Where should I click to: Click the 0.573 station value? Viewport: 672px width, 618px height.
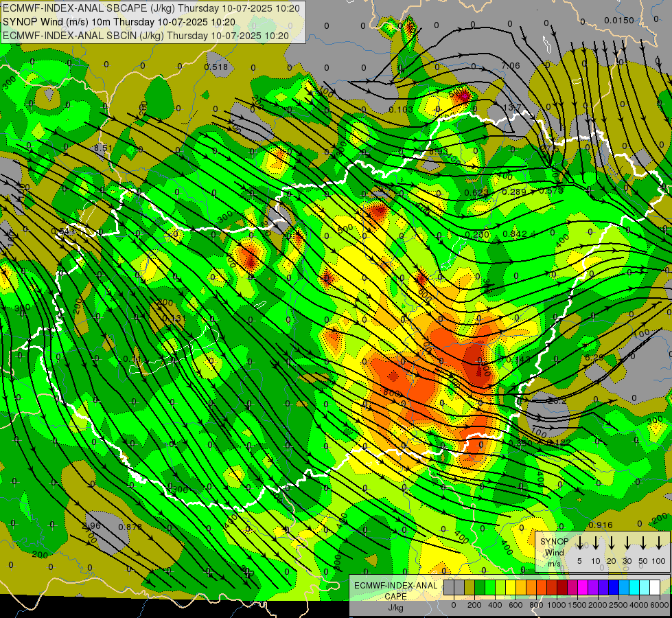pos(551,190)
